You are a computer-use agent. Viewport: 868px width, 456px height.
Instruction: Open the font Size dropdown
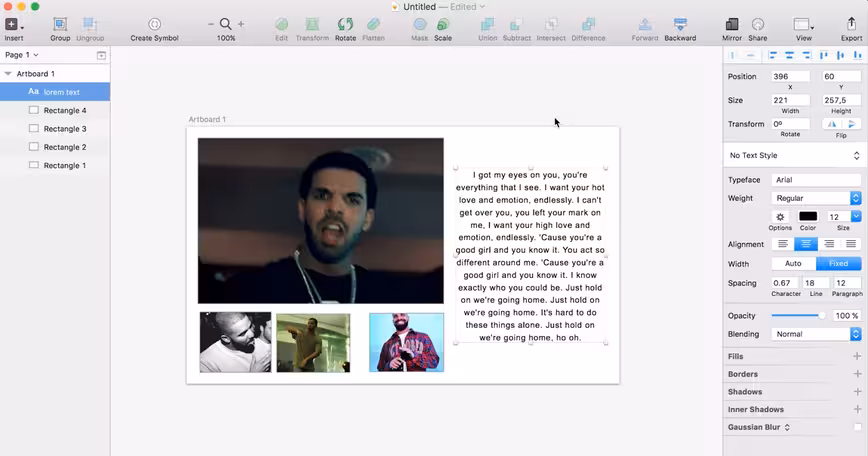(856, 216)
